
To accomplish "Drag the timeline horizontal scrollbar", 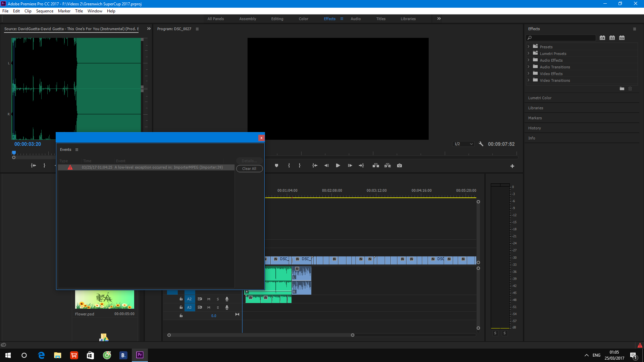I will [x=261, y=335].
